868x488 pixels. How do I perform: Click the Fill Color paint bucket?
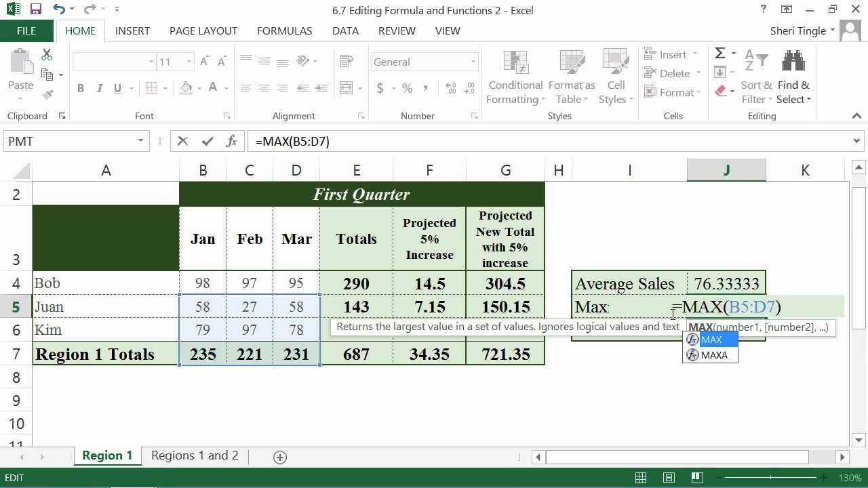click(x=186, y=88)
